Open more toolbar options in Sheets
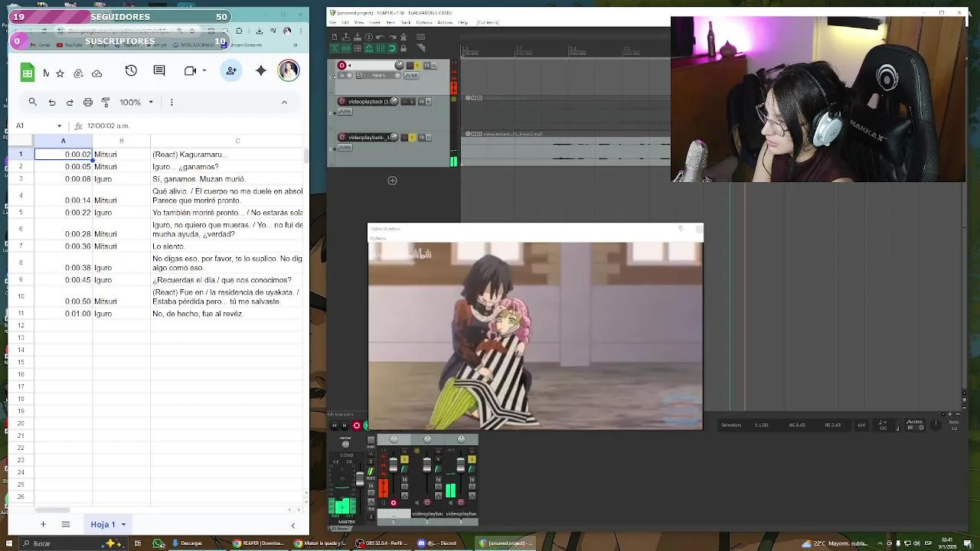The width and height of the screenshot is (980, 551). coord(171,102)
